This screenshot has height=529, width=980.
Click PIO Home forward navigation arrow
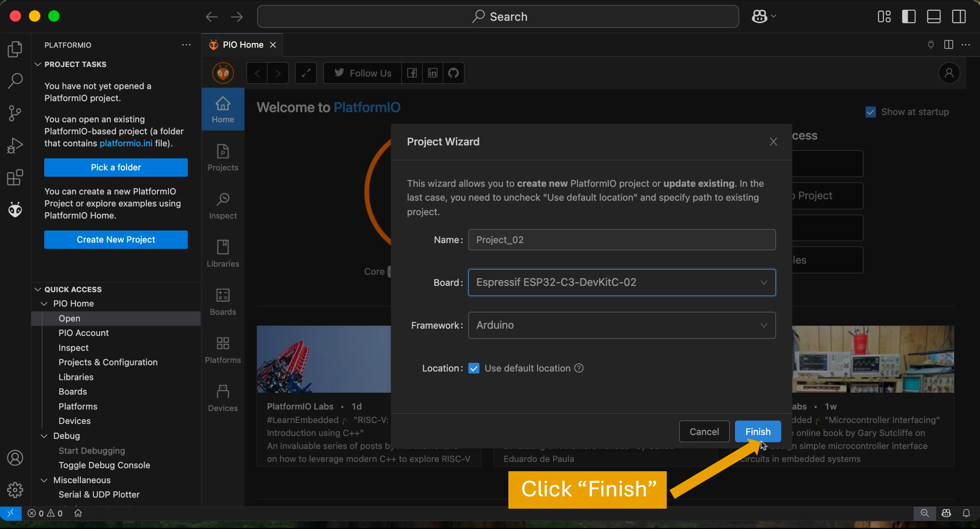tap(278, 73)
